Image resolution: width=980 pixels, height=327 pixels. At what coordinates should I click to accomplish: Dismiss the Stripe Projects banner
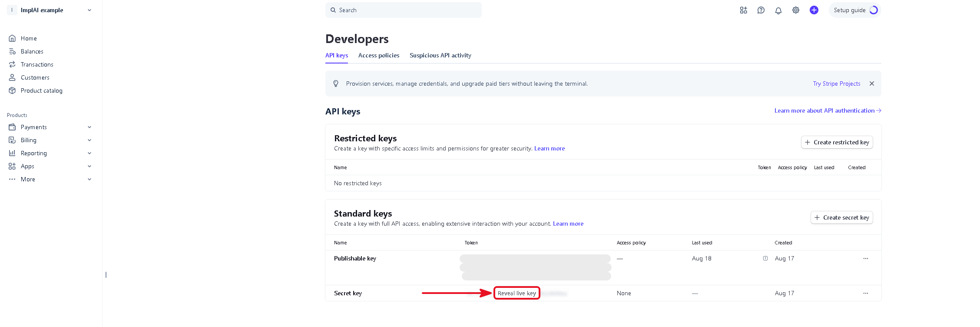871,83
